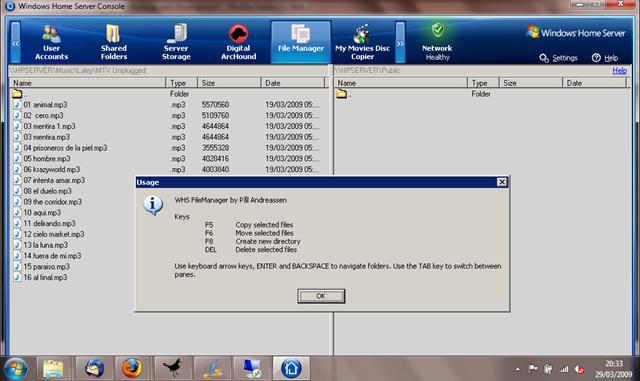
Task: Sort the left pane by Name column
Action: (88, 83)
